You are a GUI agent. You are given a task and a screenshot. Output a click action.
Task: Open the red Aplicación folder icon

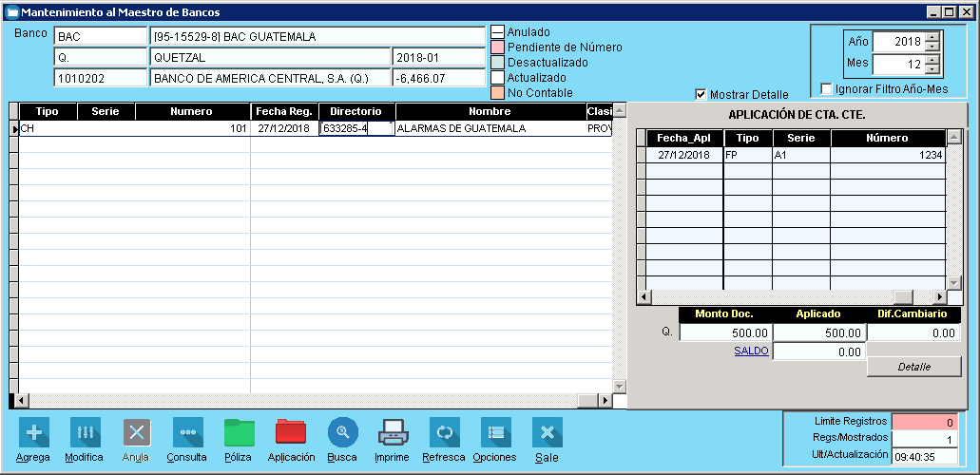(291, 433)
